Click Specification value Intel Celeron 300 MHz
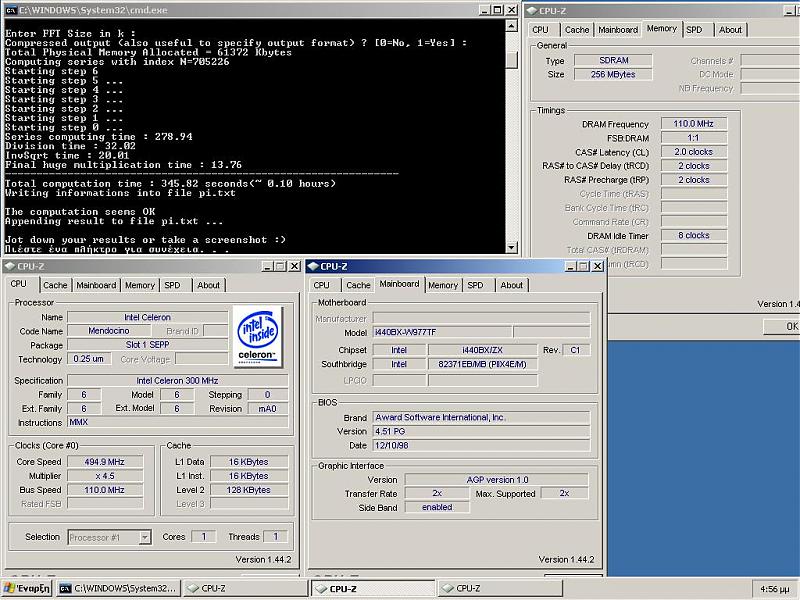Viewport: 800px width, 600px height. (178, 381)
